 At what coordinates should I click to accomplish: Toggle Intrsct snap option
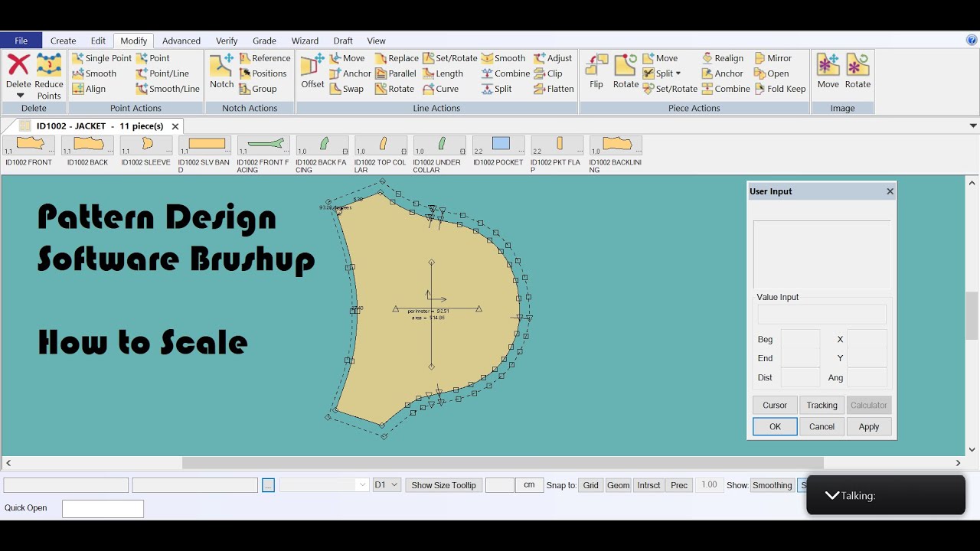(648, 485)
